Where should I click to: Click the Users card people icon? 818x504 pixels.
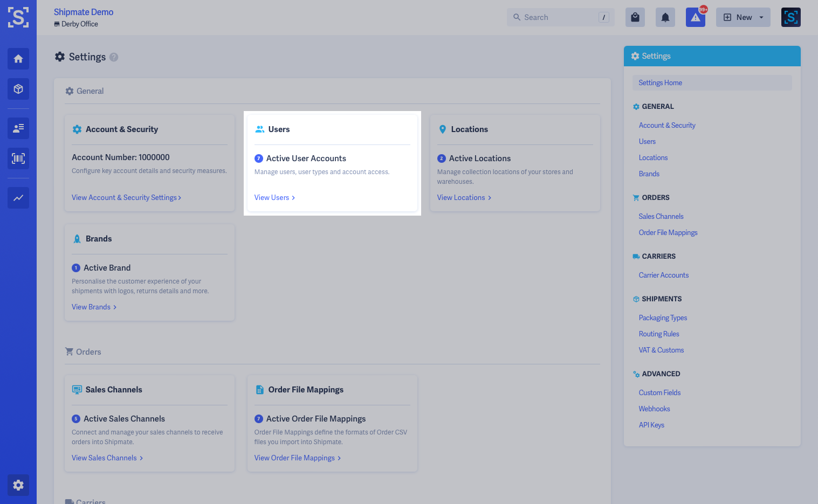coord(260,129)
